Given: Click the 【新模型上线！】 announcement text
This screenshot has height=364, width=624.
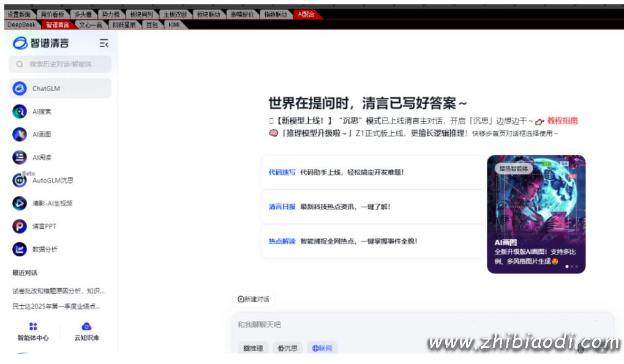Looking at the screenshot, I should (x=304, y=121).
